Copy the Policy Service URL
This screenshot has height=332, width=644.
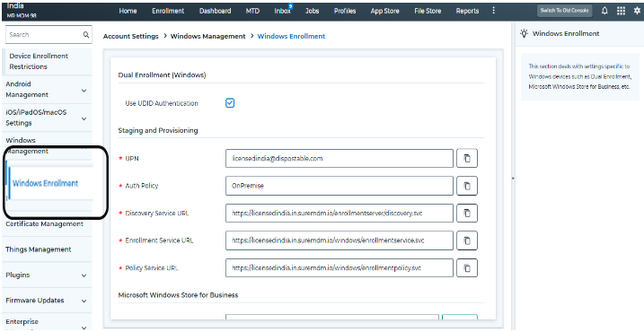(466, 268)
